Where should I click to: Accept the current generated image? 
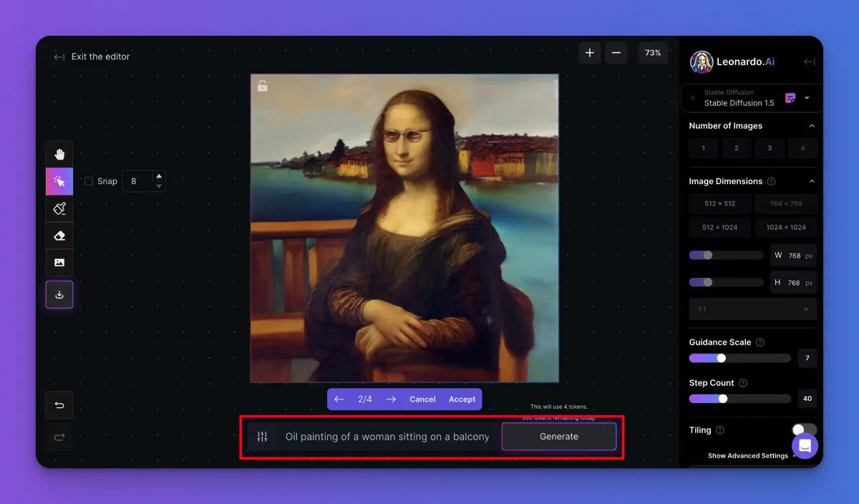pos(462,399)
